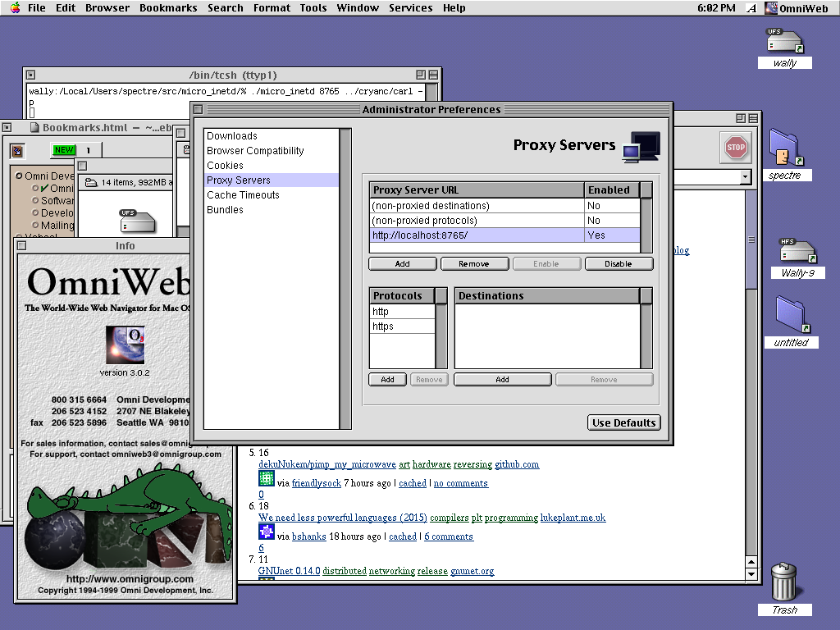Click the Proxy Server URL column header
Viewport: 840px width, 630px height.
[x=477, y=189]
